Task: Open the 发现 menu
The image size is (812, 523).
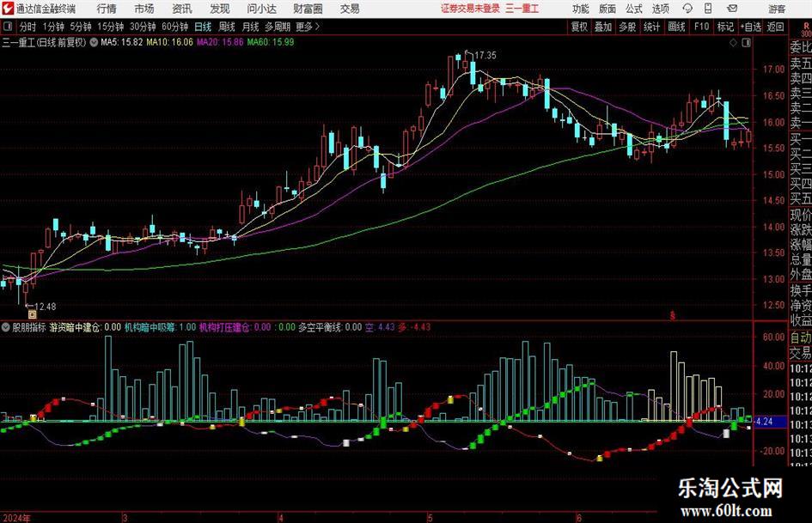Action: click(x=220, y=9)
